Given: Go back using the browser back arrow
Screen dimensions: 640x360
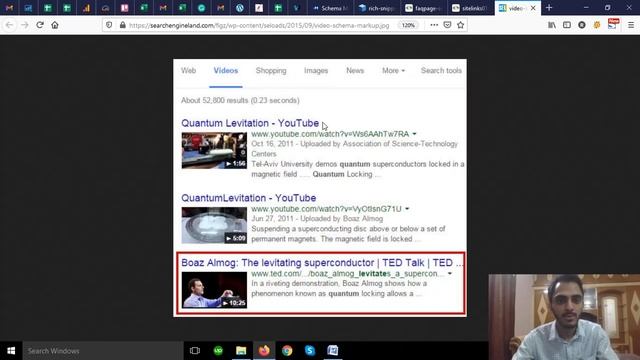Looking at the screenshot, I should 9,25.
